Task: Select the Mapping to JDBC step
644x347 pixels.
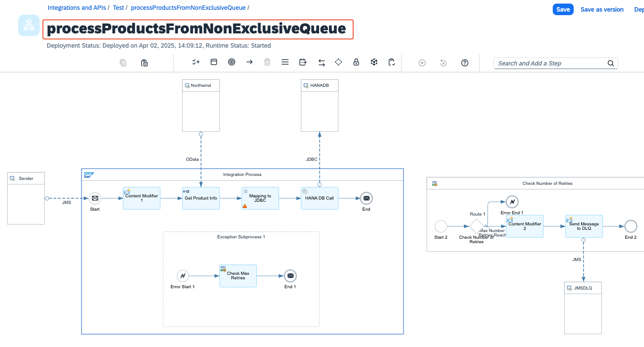Action: [x=260, y=198]
